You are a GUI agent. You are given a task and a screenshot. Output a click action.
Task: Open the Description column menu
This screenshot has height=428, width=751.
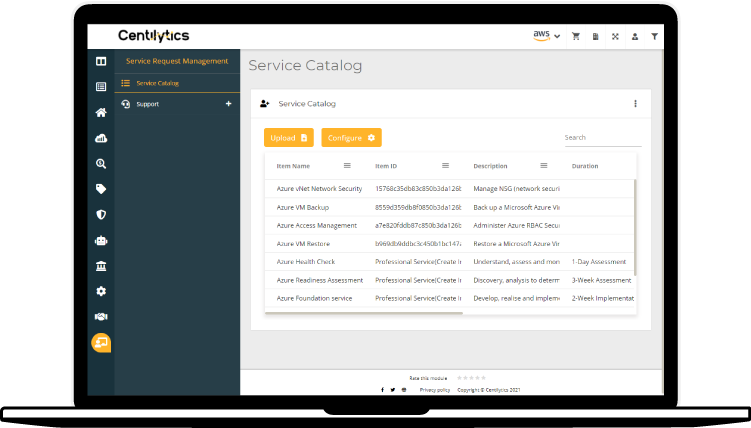coord(544,166)
